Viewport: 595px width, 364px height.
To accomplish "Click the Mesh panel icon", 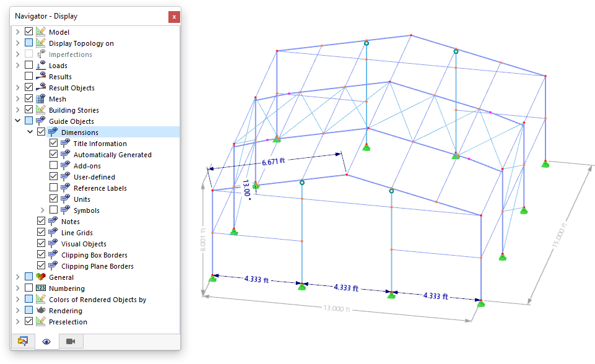I will [x=41, y=98].
